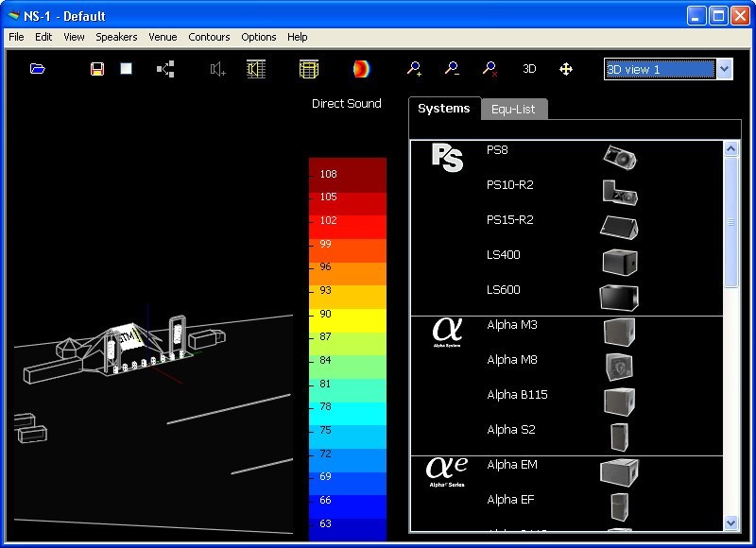Open the View menu
Image resolution: width=756 pixels, height=548 pixels.
tap(74, 37)
